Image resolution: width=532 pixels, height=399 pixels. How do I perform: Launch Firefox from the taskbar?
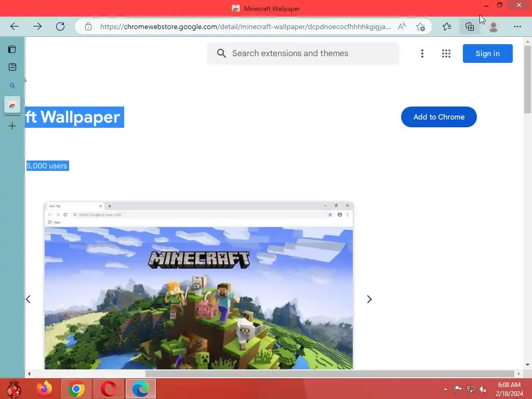[x=45, y=389]
